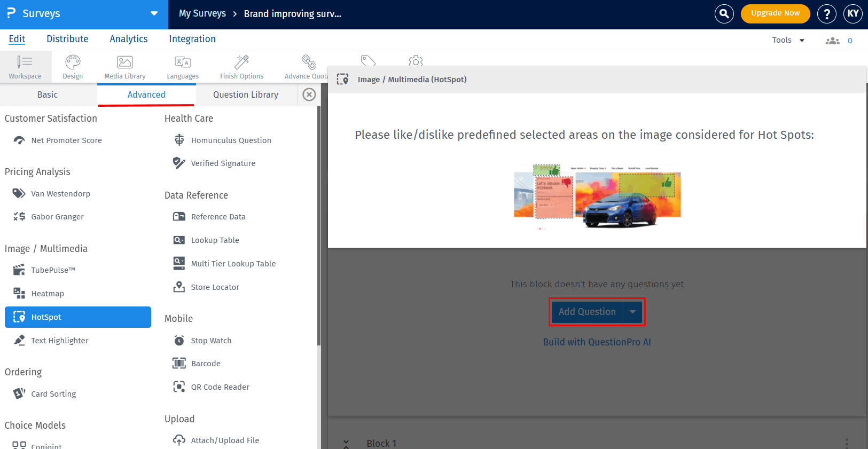Select Attach/Upload File question type

pos(216,440)
